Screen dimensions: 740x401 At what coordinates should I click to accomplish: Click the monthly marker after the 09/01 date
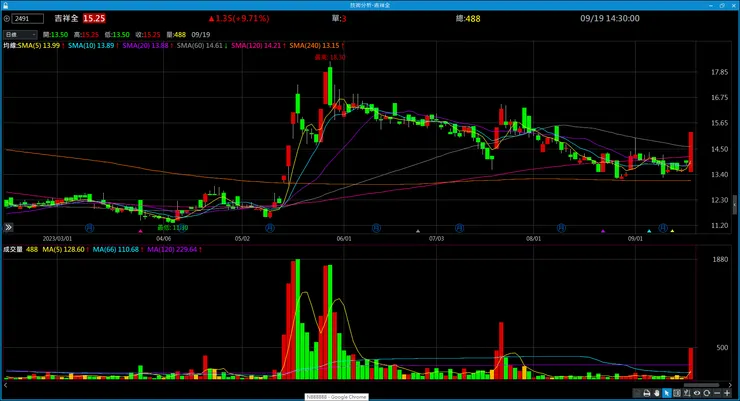(x=663, y=228)
